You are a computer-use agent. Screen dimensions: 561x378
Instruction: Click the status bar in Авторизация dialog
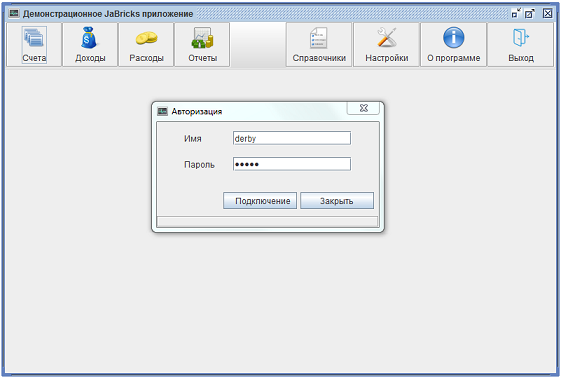coord(267,221)
